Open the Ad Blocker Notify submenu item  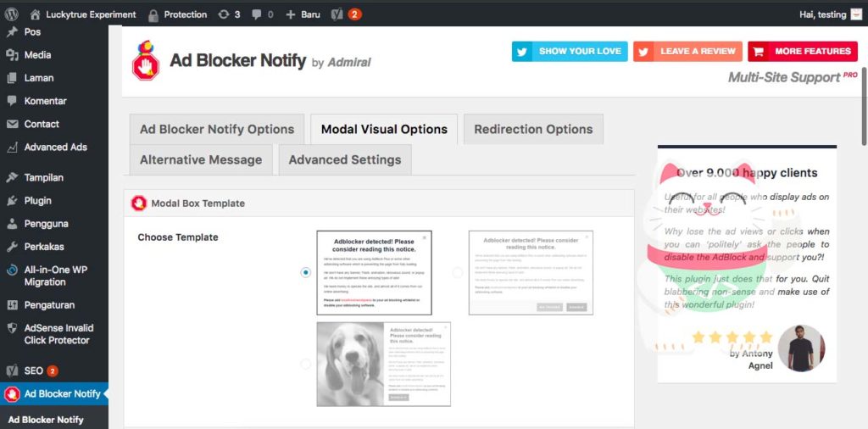click(46, 420)
